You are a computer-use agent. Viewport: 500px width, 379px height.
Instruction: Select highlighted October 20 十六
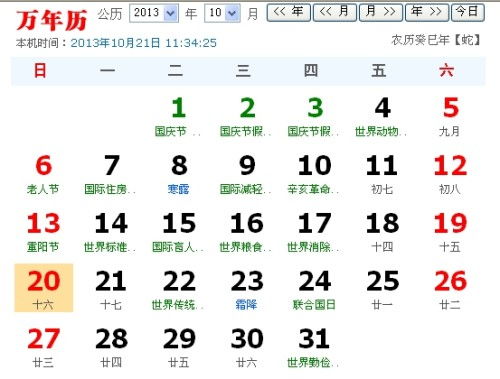(44, 288)
